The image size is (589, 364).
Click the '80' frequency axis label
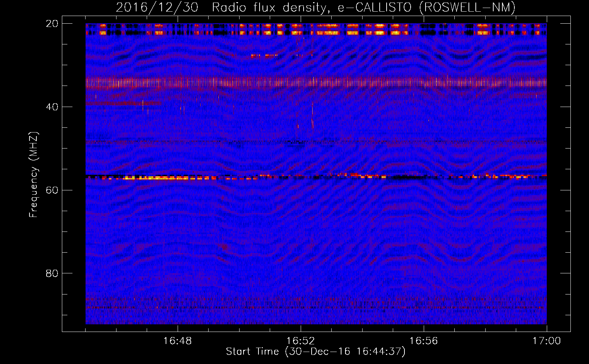click(x=52, y=273)
